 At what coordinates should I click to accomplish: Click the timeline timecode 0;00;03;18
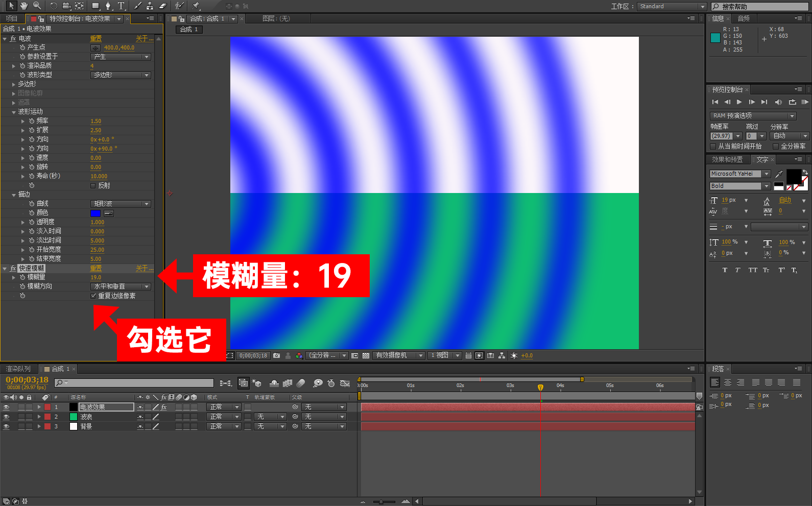click(x=27, y=380)
